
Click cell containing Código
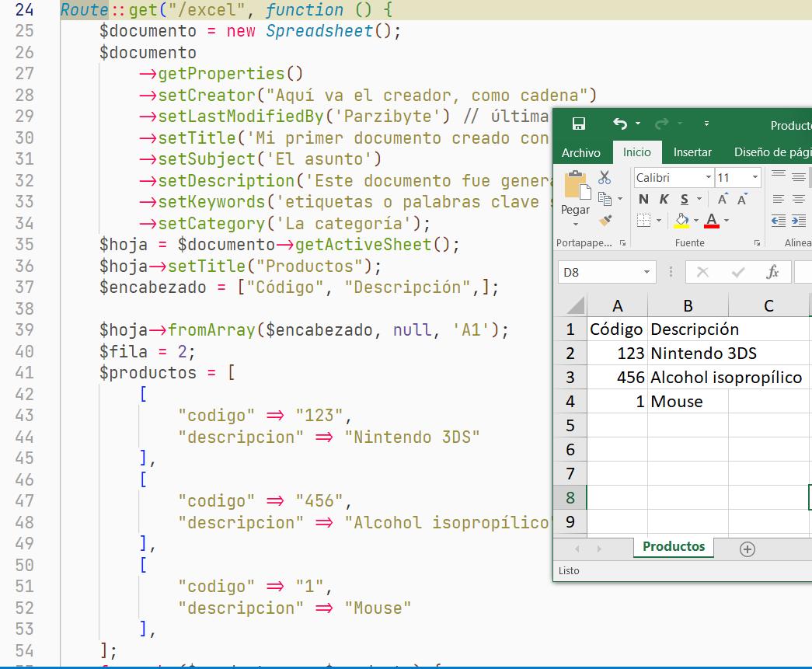point(617,329)
